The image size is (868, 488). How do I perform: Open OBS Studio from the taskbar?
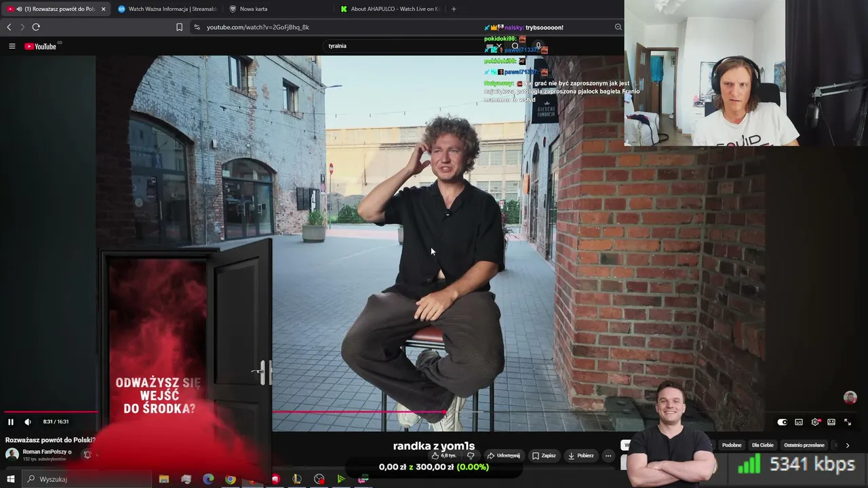pos(319,479)
